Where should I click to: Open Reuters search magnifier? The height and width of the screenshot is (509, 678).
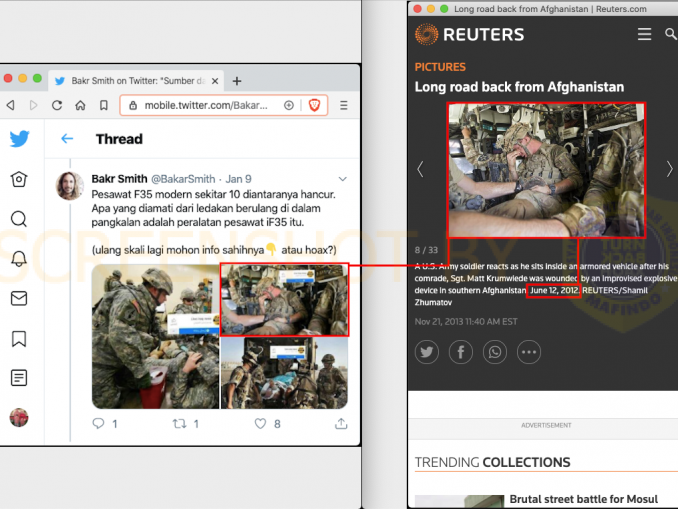coord(671,34)
